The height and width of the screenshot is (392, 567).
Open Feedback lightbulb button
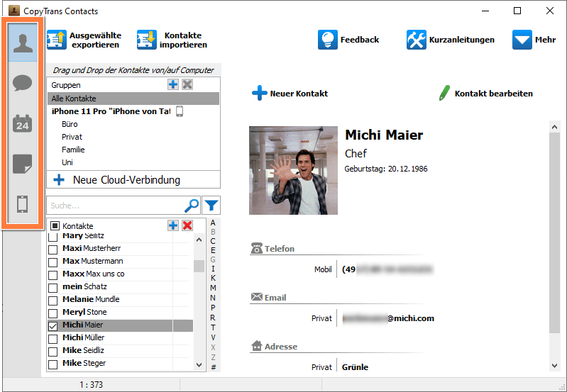tap(328, 40)
